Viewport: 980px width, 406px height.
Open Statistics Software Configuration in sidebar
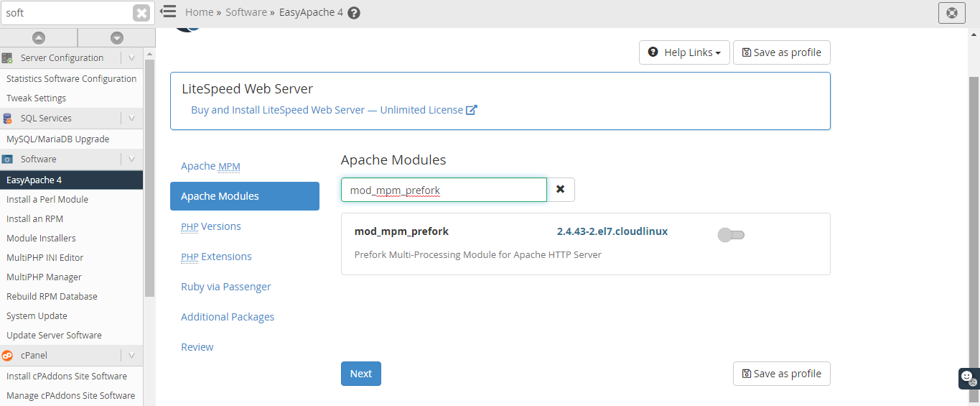click(x=71, y=79)
